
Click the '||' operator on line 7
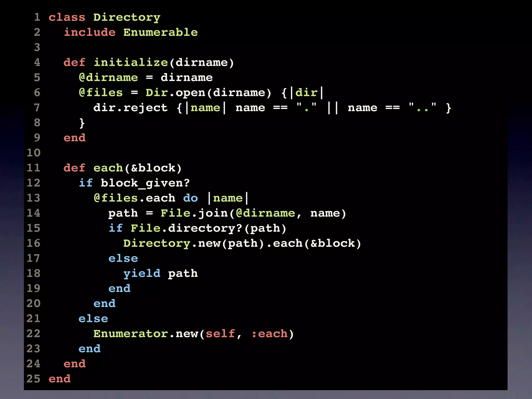coord(333,108)
